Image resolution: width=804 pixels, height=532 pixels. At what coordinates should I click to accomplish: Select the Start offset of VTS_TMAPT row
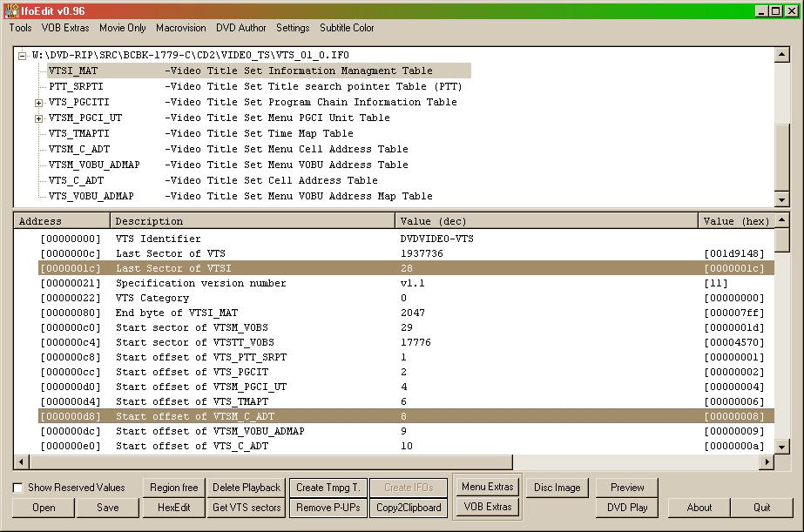(406, 401)
